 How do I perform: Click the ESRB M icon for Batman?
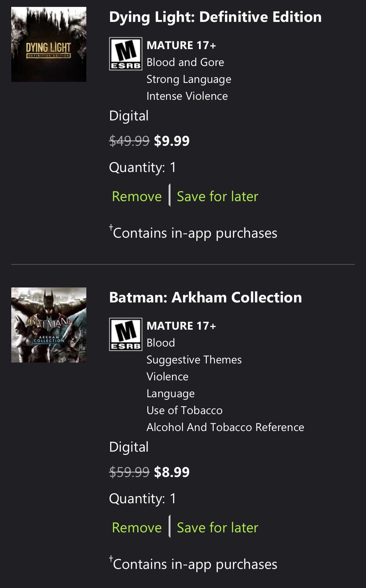tap(125, 334)
